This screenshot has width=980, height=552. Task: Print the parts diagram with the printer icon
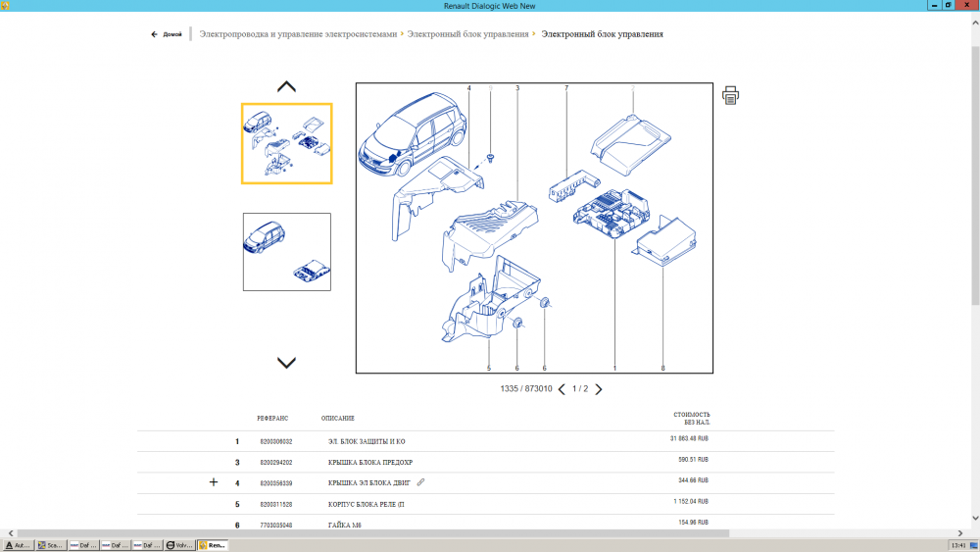click(x=730, y=96)
